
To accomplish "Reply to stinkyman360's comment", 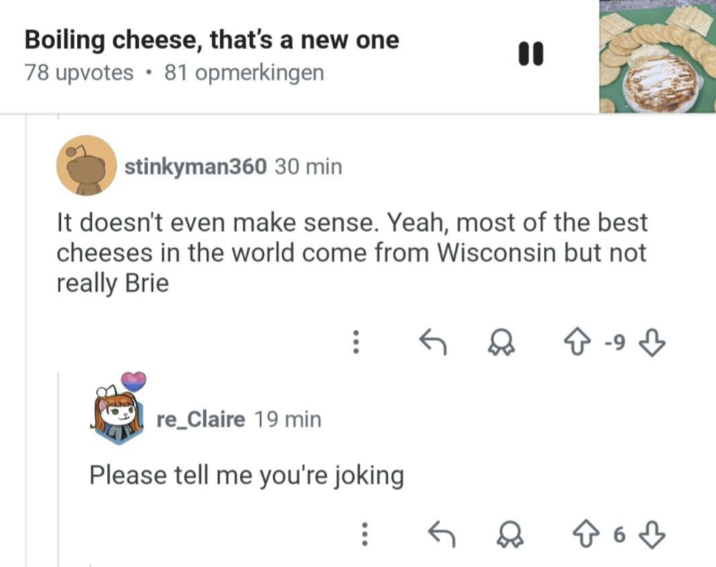I will coord(430,344).
